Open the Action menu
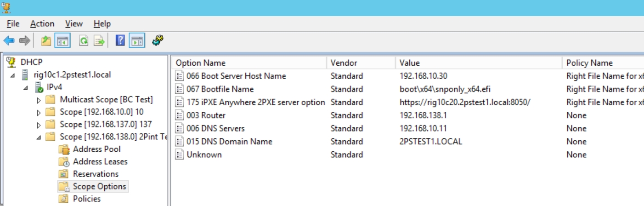Screen dimensions: 644x206 click(42, 24)
